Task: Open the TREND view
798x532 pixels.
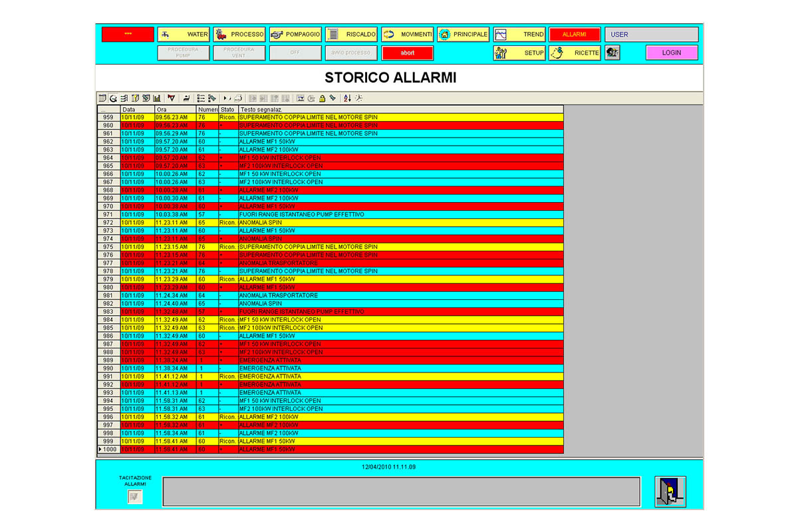Action: (519, 35)
